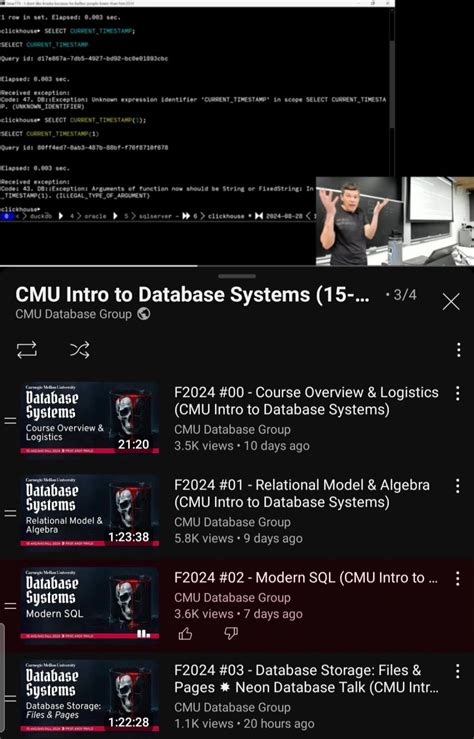Open Database Storage Files & Pages video title
Screen dimensions: 474x739
point(306,679)
